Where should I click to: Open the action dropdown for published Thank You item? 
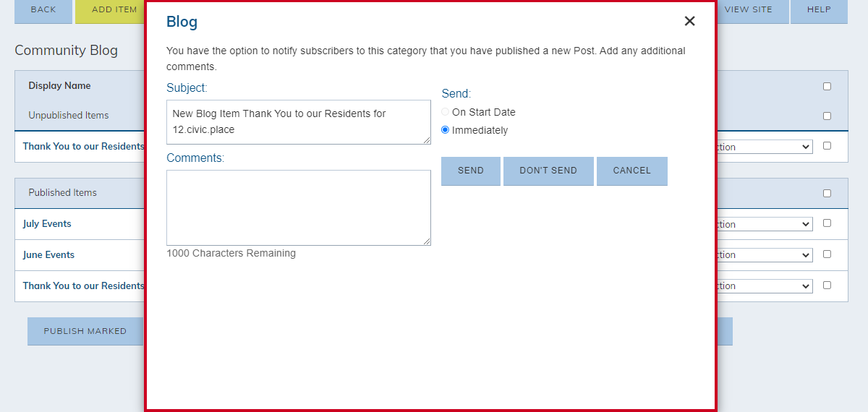(764, 286)
